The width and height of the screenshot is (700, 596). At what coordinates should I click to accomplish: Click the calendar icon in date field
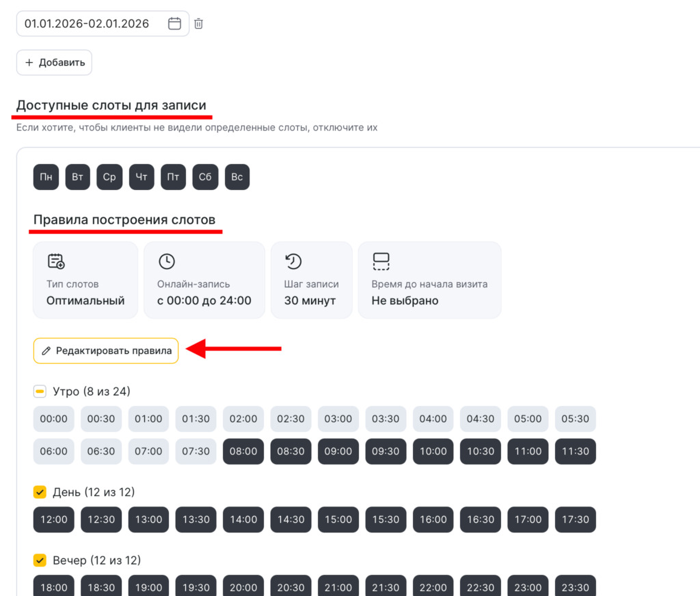[174, 24]
